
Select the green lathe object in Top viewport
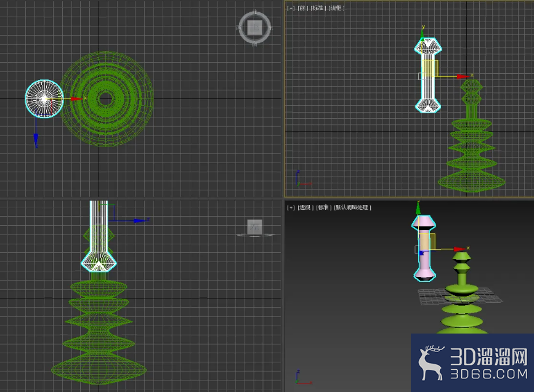(107, 99)
